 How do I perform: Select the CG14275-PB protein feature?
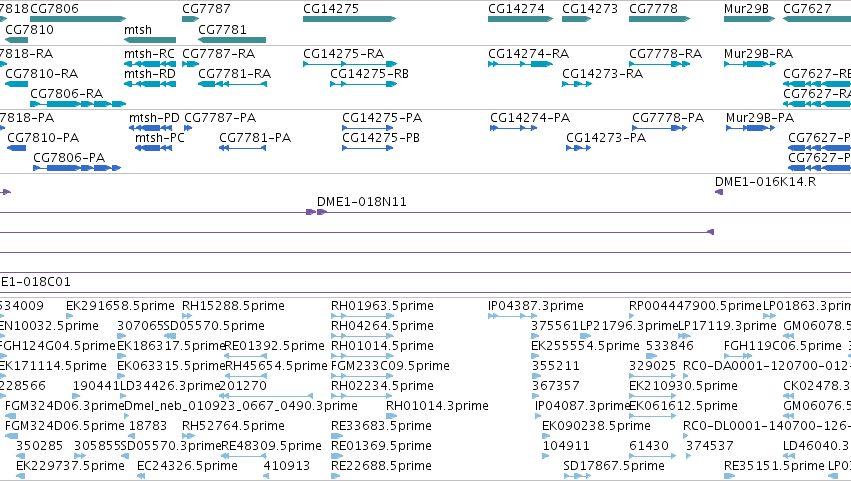[367, 148]
